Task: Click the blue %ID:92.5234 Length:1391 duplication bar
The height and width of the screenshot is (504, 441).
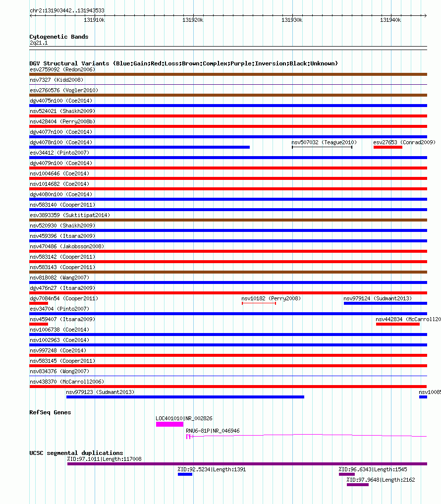Action: (185, 474)
